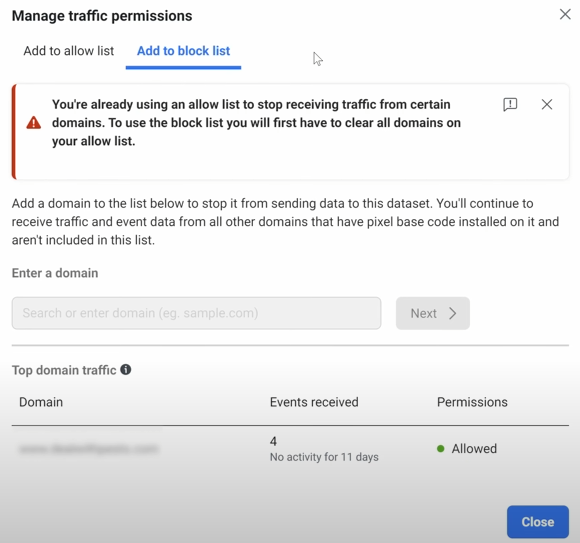Open the alert feedback report icon
Screen dimensions: 580x543
[x=510, y=104]
